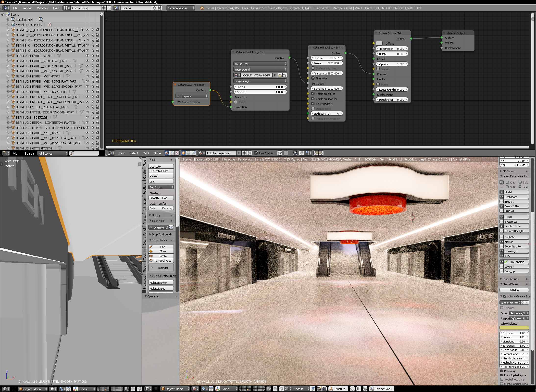Click the PivotPro button icon
Screen dimensions: 536x392
coord(331,389)
